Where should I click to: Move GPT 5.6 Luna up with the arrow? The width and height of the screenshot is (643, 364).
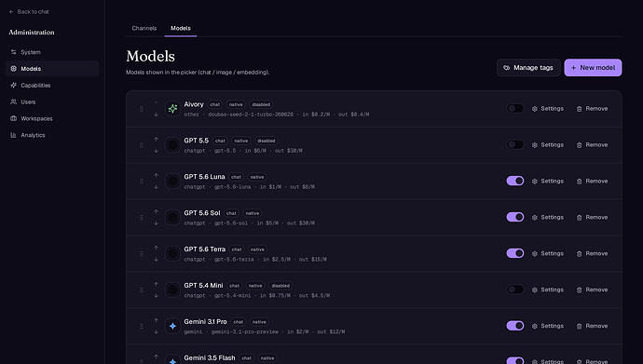[x=156, y=175]
